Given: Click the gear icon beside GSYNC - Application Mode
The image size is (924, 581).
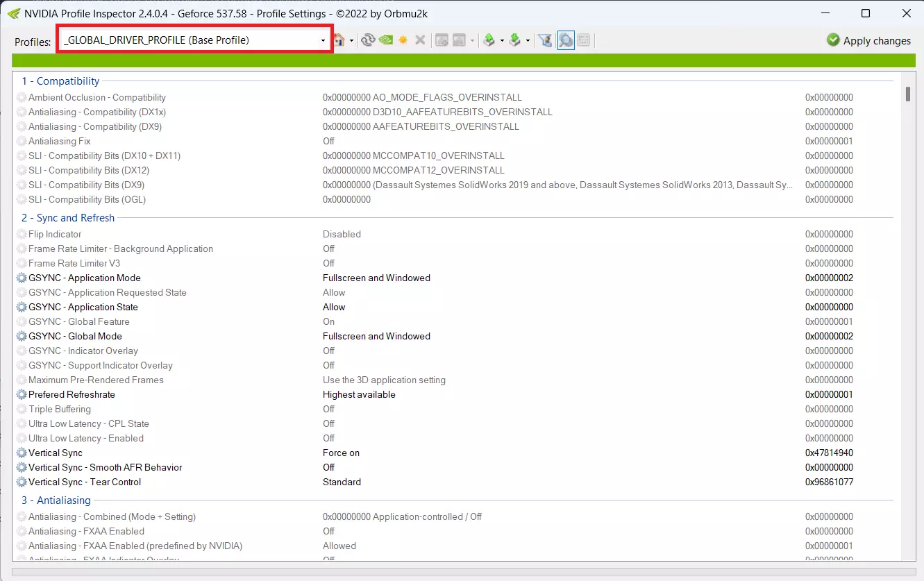Looking at the screenshot, I should tap(22, 278).
